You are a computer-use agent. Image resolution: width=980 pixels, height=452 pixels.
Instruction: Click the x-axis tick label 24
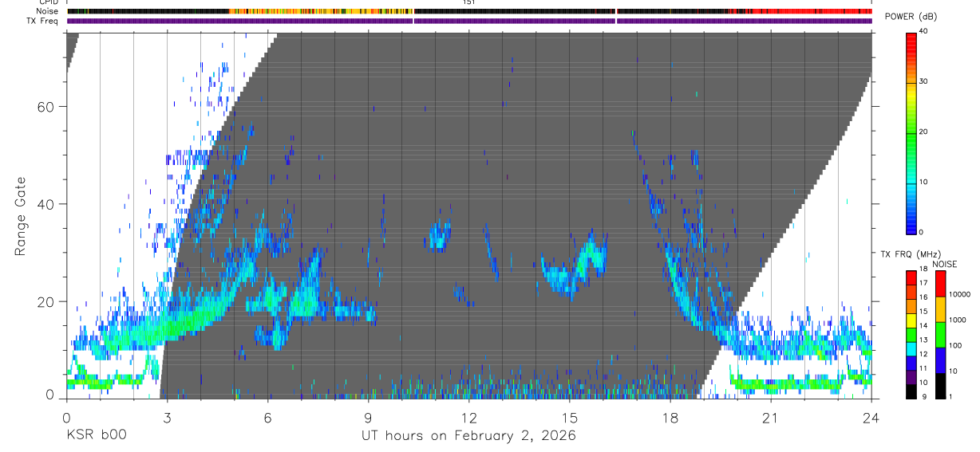[x=871, y=418]
